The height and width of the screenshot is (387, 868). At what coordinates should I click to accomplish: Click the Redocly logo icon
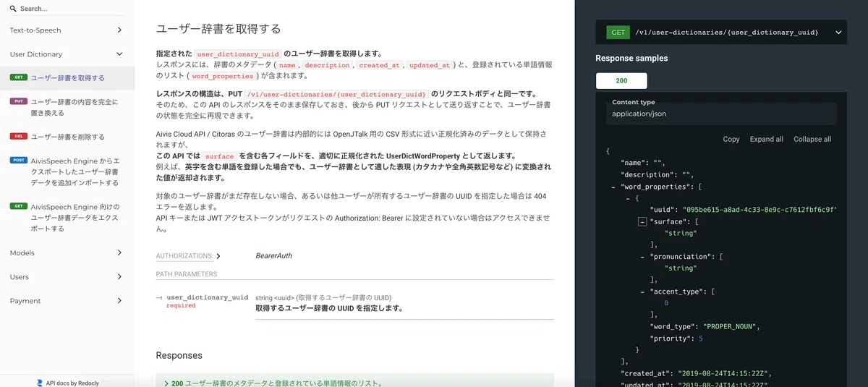tap(39, 383)
